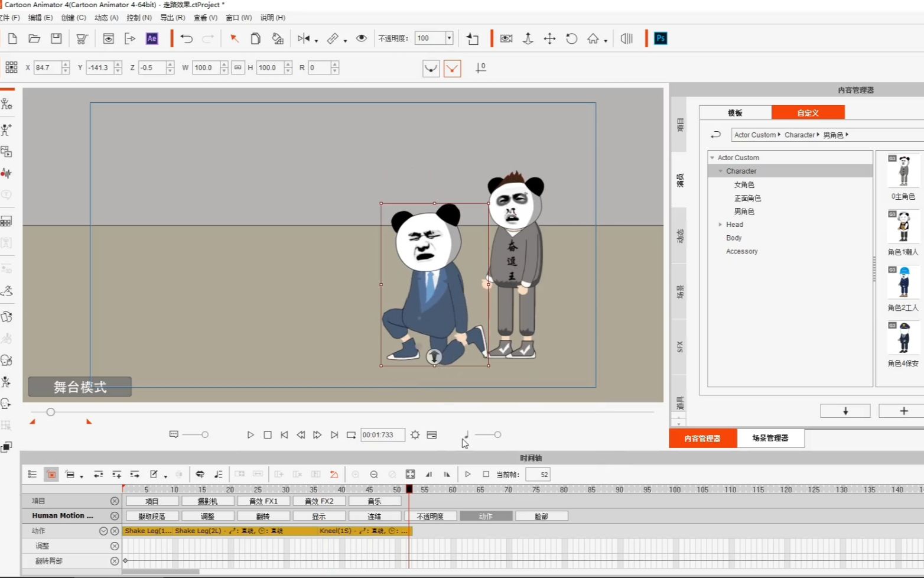The width and height of the screenshot is (924, 578).
Task: Open project with the folder icon
Action: pyautogui.click(x=34, y=38)
